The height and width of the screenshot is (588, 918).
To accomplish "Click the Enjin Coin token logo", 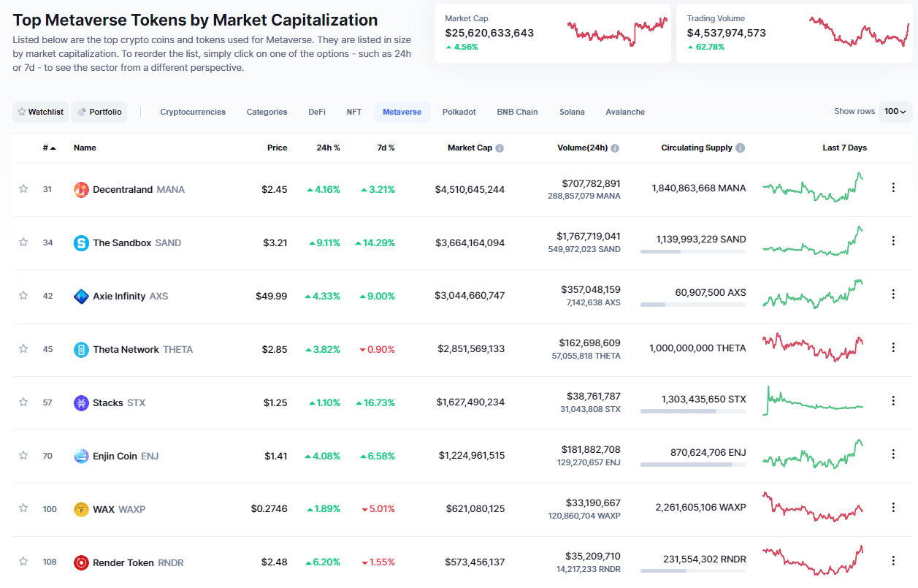I will pyautogui.click(x=80, y=455).
